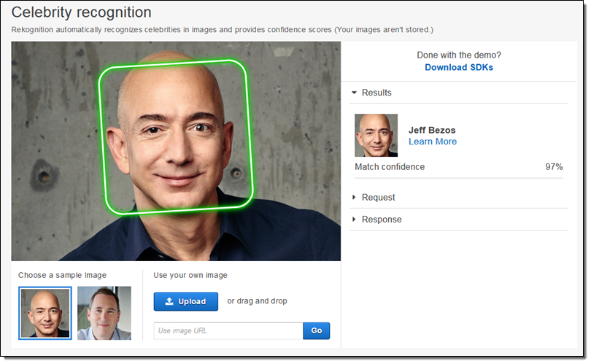591x364 pixels.
Task: Select the second sample image with gray-haired man
Action: point(104,313)
